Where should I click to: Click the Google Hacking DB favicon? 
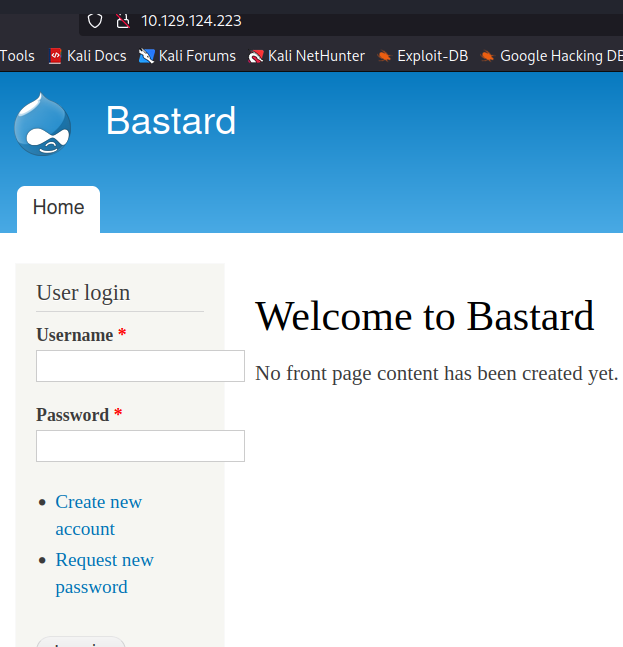[487, 56]
